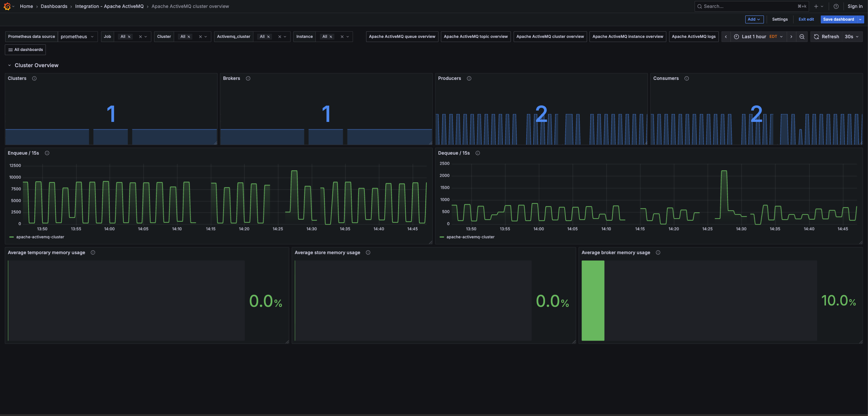Viewport: 868px width, 416px height.
Task: Open the Dashboards breadcrumb
Action: click(x=54, y=6)
